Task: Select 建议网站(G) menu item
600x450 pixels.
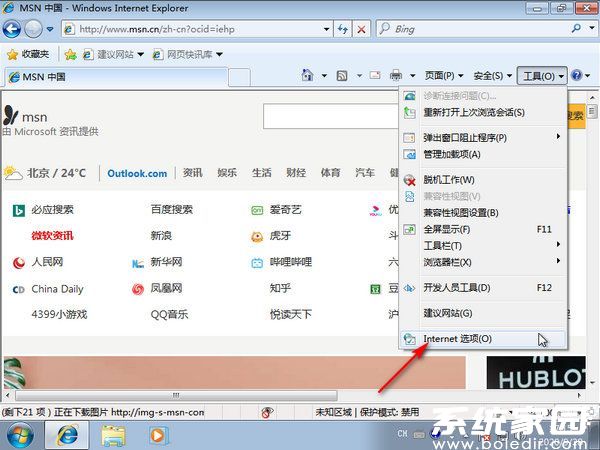Action: [483, 313]
